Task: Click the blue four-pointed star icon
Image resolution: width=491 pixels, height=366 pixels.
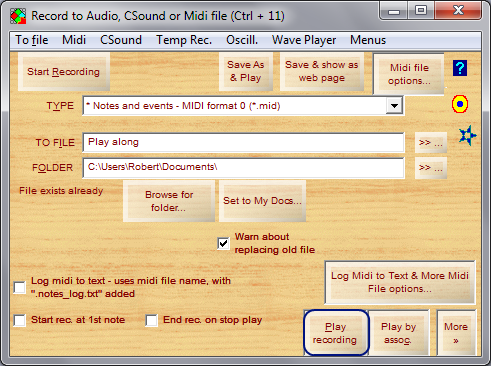Action: point(467,135)
